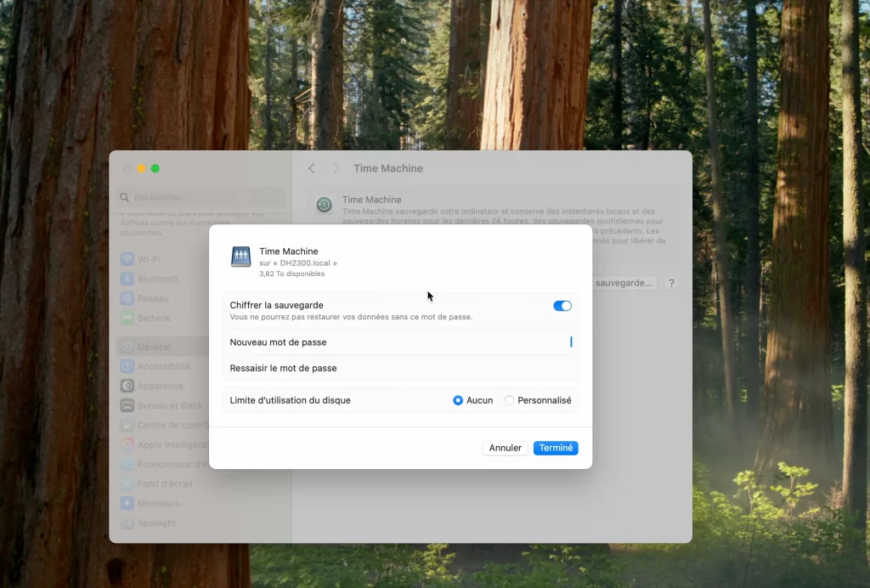Open Time Machine help with the question mark

671,283
